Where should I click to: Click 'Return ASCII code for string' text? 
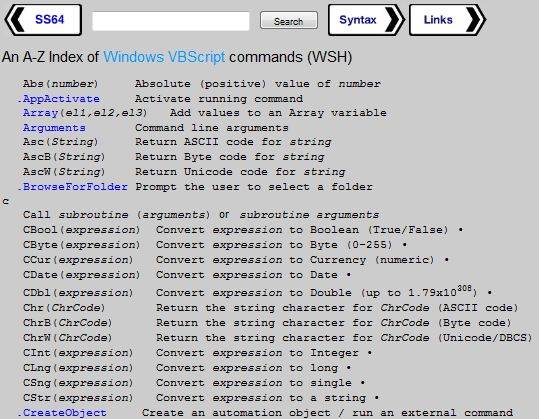233,142
